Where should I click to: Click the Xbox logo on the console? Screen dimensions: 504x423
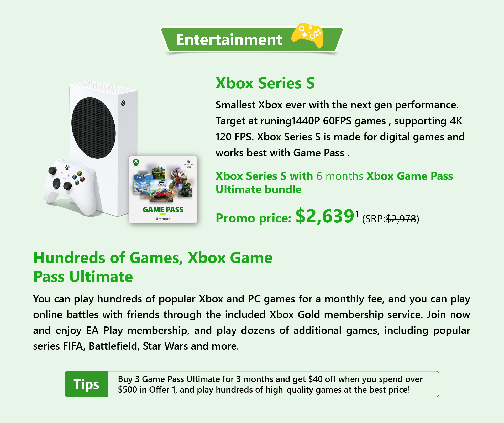pos(123,103)
